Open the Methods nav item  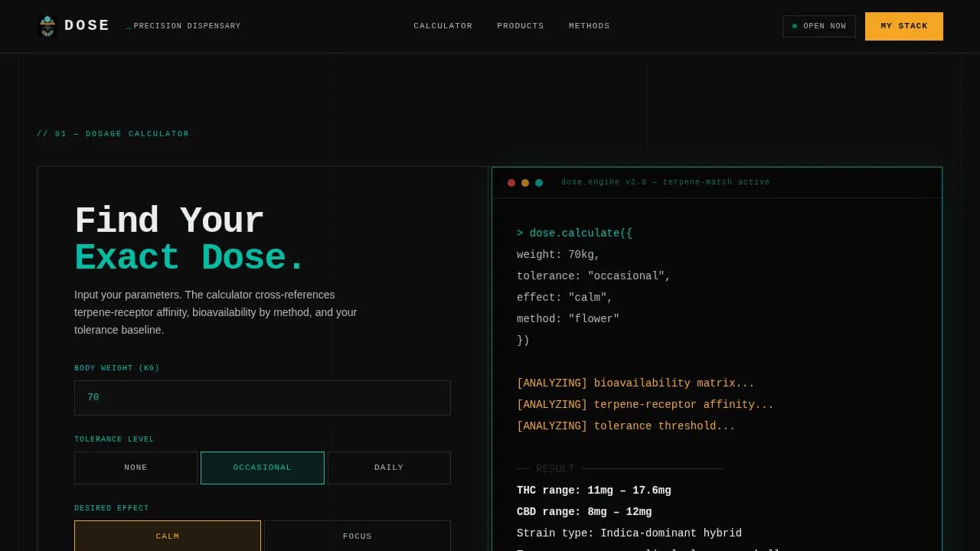[x=590, y=26]
